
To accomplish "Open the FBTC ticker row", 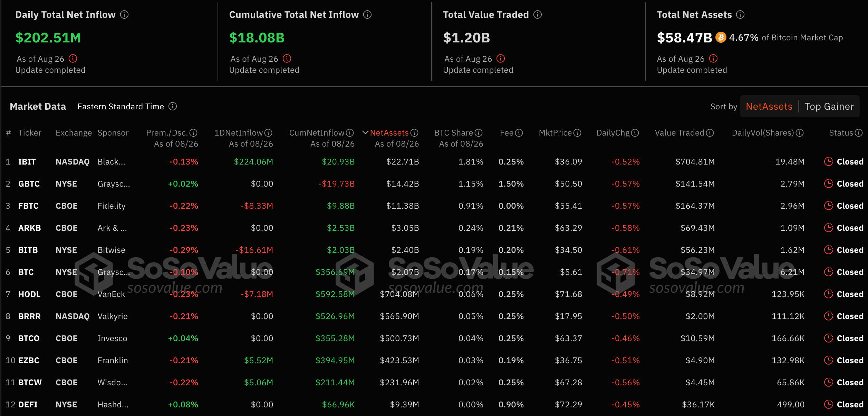I will coord(434,206).
